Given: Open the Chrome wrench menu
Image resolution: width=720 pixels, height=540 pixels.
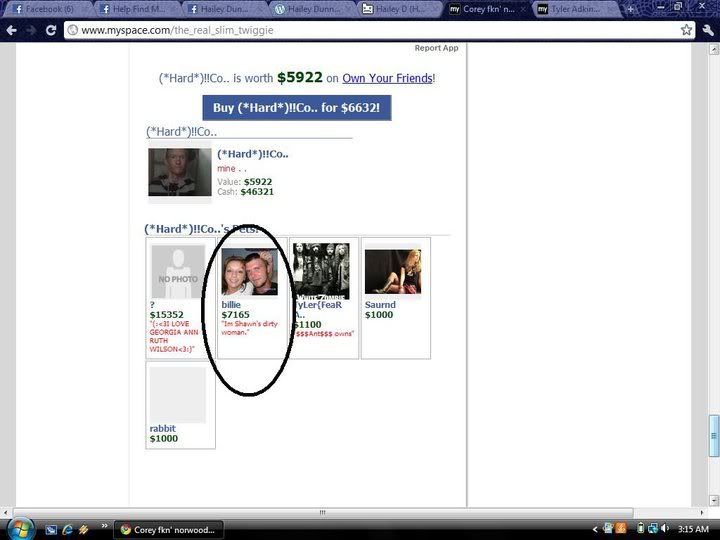Looking at the screenshot, I should coord(708,30).
